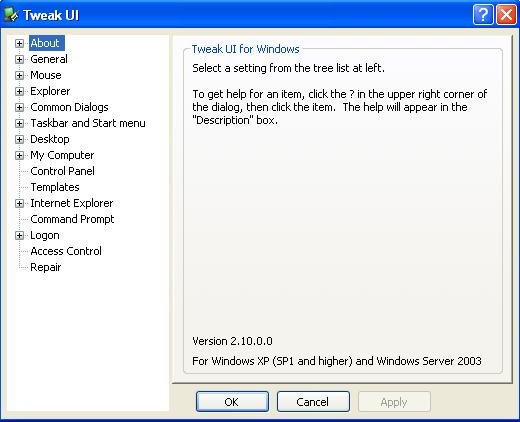Open the Control Panel settings item
Viewport: 520px width, 422px height.
(x=63, y=171)
